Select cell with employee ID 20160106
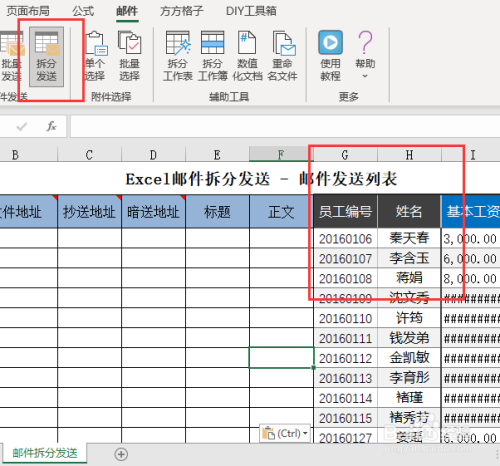Screen dimensions: 500x466 [x=345, y=239]
